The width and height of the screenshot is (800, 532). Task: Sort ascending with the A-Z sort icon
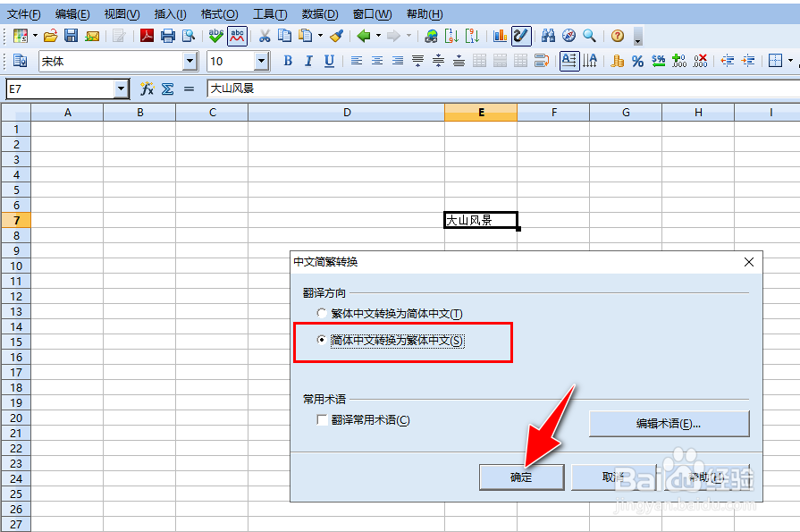[450, 36]
